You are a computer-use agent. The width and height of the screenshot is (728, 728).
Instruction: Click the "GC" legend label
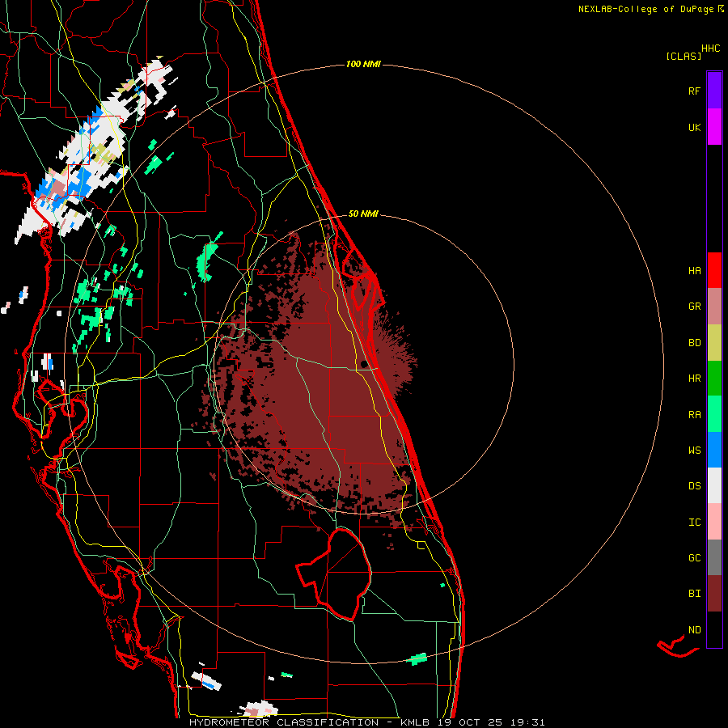point(694,557)
